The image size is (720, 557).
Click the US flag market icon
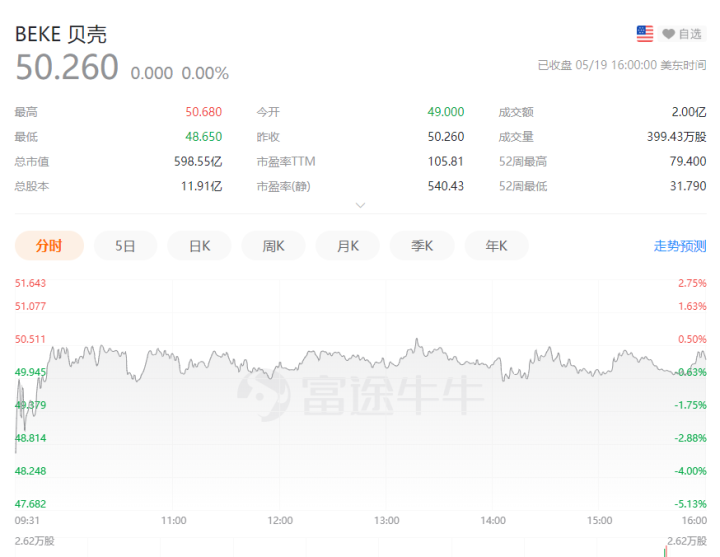[x=645, y=34]
